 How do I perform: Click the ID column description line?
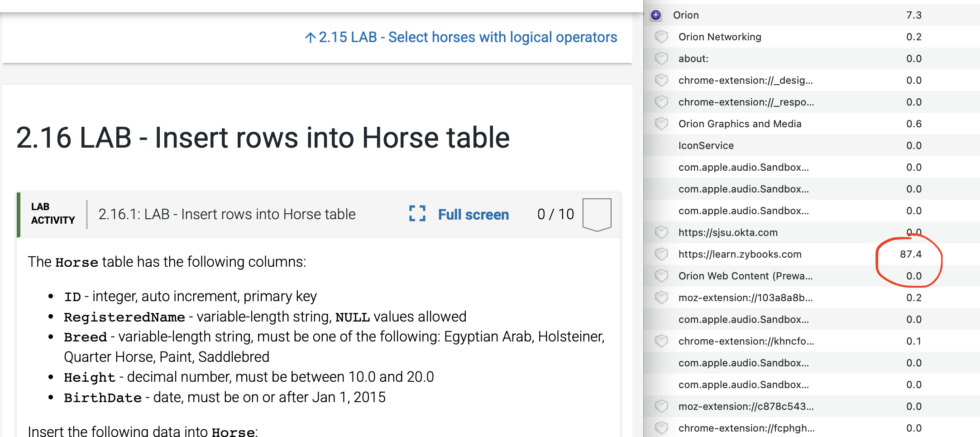[190, 296]
